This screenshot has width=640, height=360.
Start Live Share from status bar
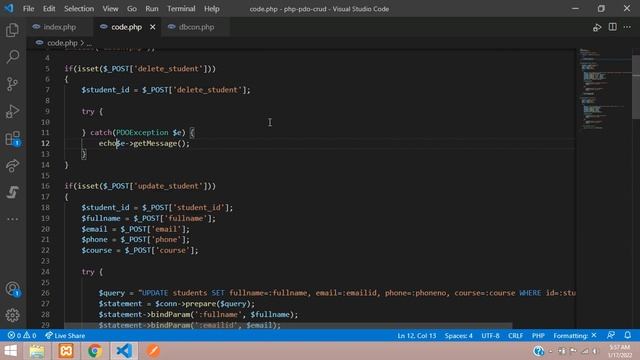click(65, 336)
